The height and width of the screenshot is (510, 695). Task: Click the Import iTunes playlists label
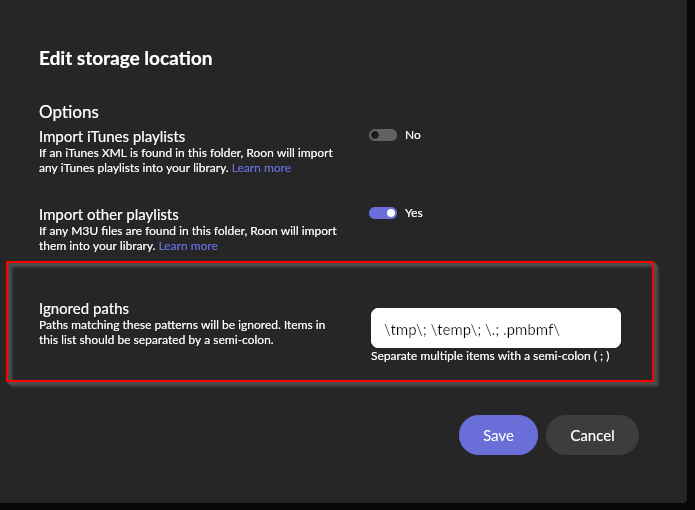coord(112,136)
